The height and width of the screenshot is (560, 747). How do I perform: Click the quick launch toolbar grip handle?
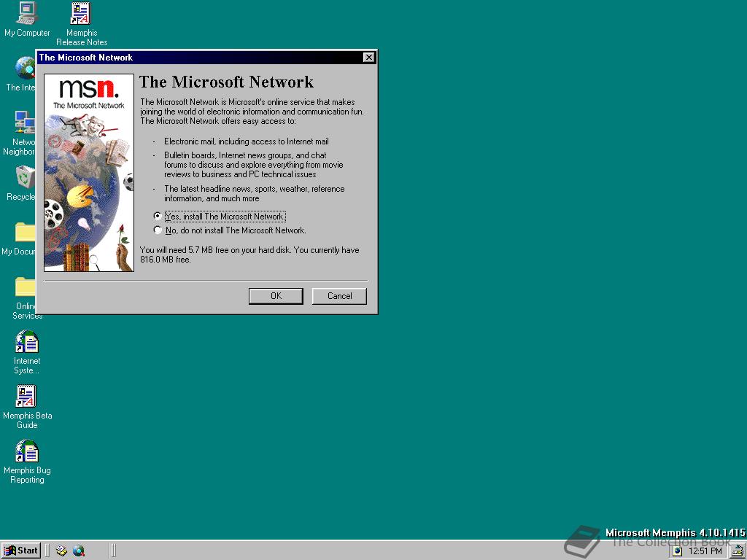(x=47, y=551)
